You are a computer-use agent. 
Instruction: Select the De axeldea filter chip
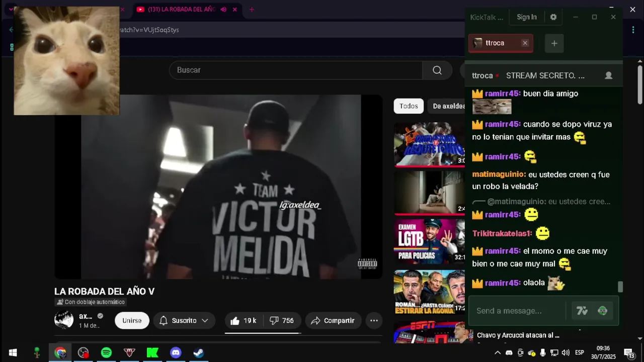coord(448,106)
